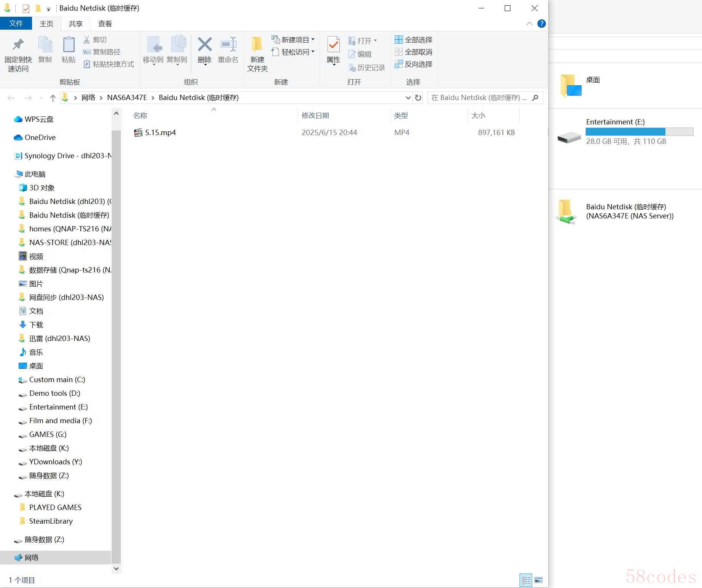Click Paste shortcut in the ribbon
This screenshot has height=588, width=702.
(109, 64)
